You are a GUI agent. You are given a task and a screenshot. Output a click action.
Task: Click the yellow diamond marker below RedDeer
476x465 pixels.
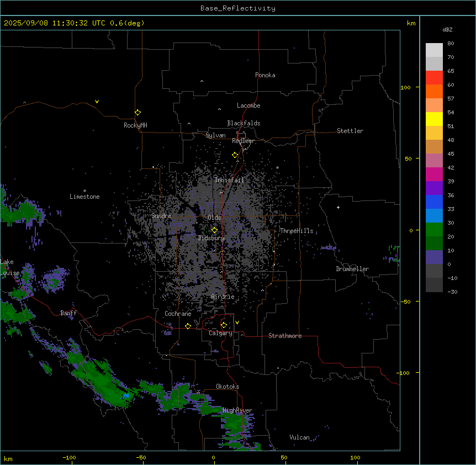[235, 155]
